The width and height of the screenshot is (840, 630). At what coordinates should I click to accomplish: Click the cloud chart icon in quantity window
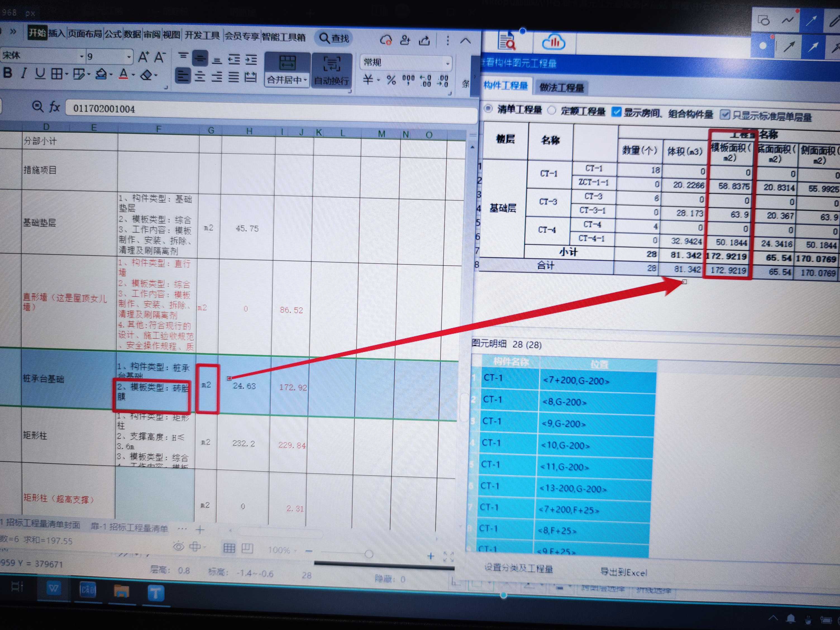coord(554,42)
